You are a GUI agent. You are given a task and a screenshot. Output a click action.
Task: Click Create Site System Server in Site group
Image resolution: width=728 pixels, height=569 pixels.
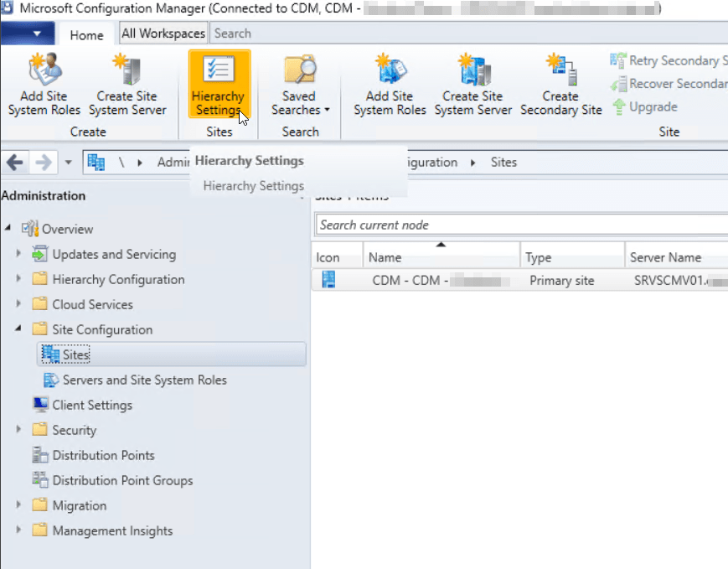[472, 84]
